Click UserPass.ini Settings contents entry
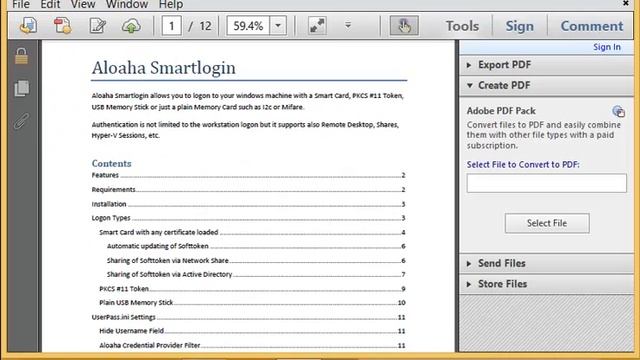 249,317
